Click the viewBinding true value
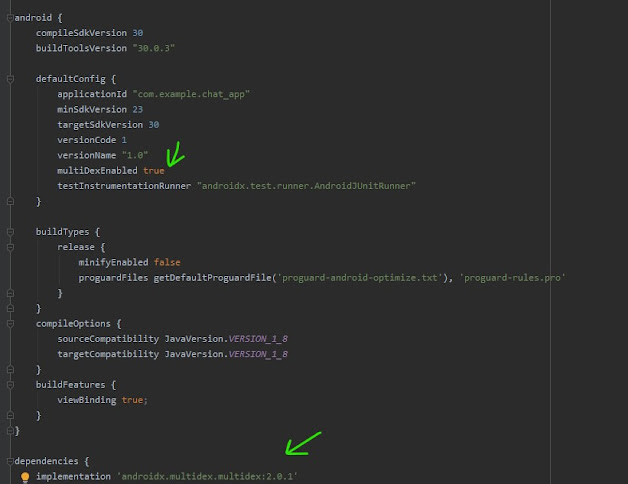The height and width of the screenshot is (484, 628). click(134, 400)
